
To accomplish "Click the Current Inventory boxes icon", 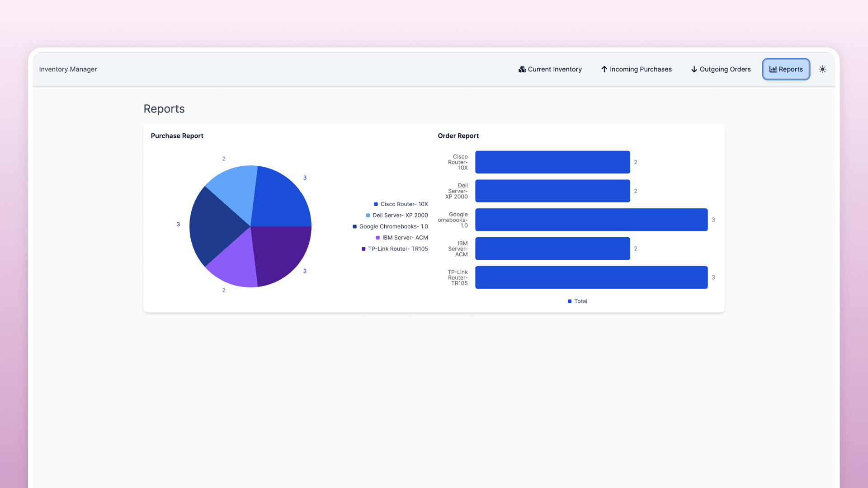I will coord(522,69).
